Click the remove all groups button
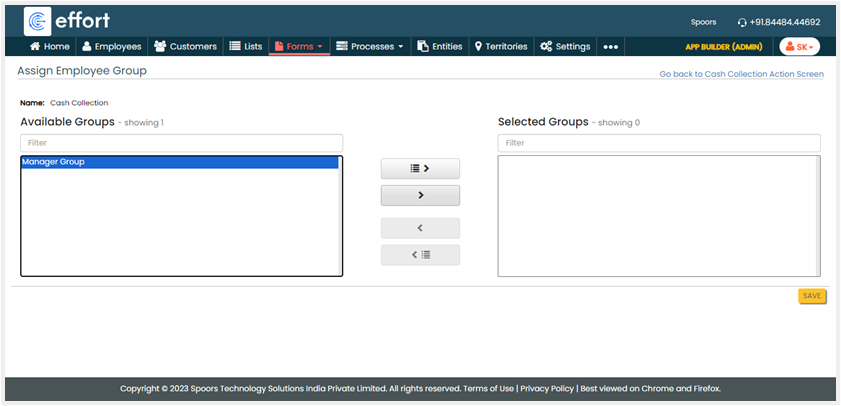Viewport: 841px width, 406px height. point(420,255)
